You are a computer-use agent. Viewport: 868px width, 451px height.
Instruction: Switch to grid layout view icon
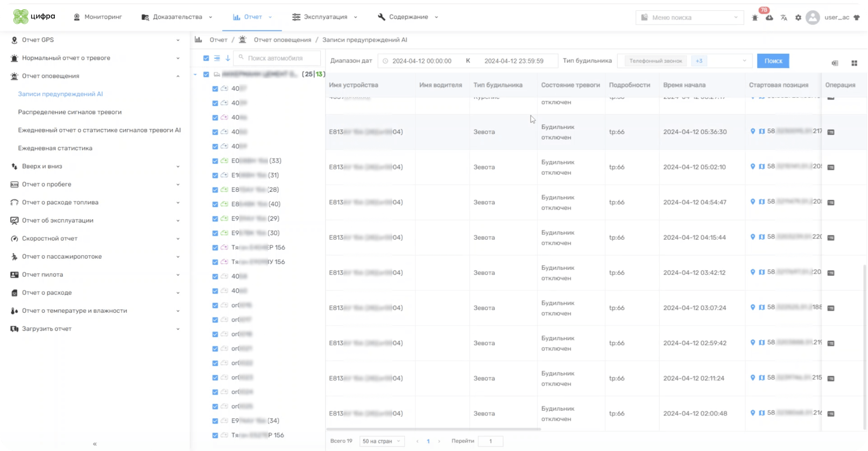pos(855,63)
